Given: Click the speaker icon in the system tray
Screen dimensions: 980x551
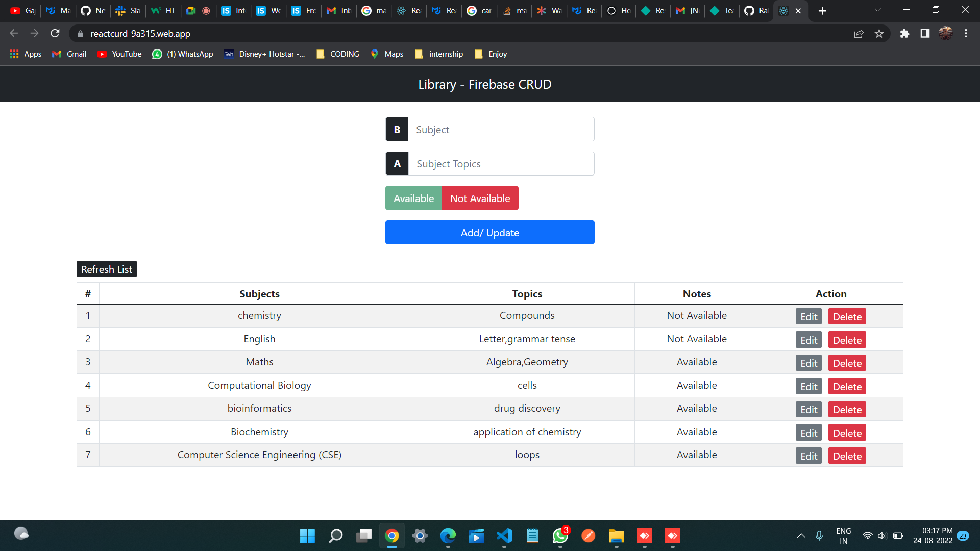Looking at the screenshot, I should pos(883,536).
